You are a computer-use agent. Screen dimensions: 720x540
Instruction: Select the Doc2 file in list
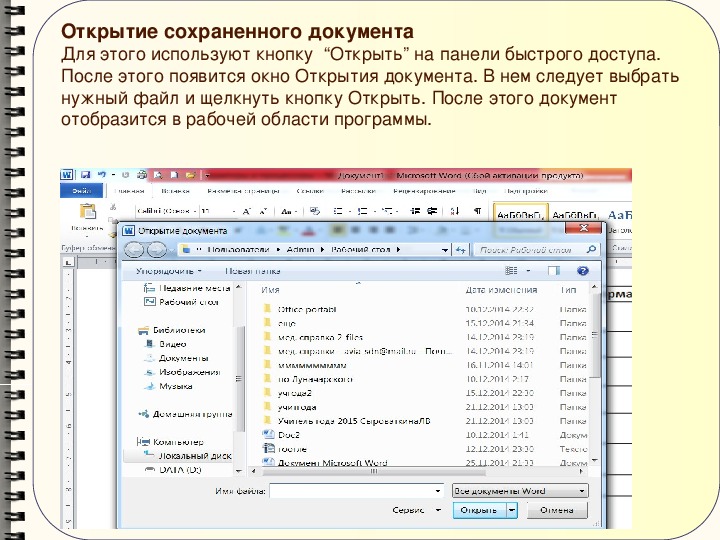288,435
